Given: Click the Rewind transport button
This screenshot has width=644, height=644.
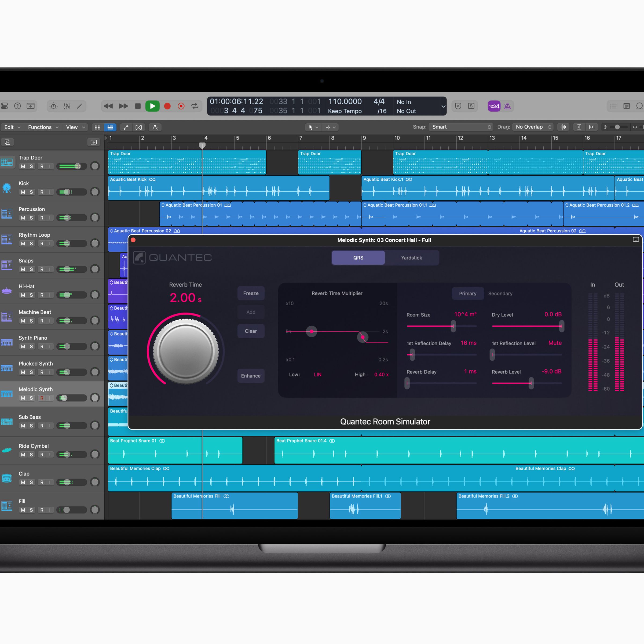Looking at the screenshot, I should (x=108, y=106).
